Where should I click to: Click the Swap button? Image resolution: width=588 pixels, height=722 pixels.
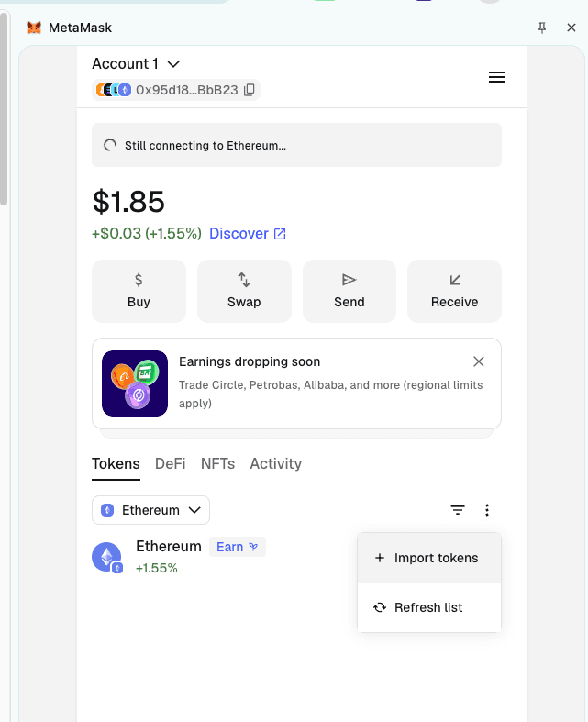pos(244,291)
